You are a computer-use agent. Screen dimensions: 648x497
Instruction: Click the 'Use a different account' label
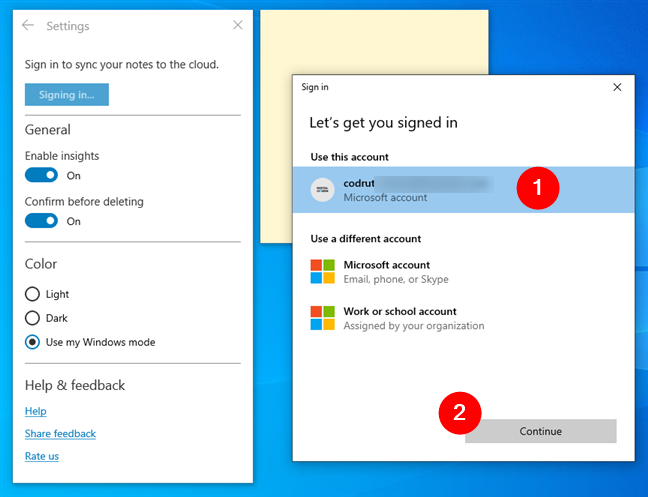point(366,239)
